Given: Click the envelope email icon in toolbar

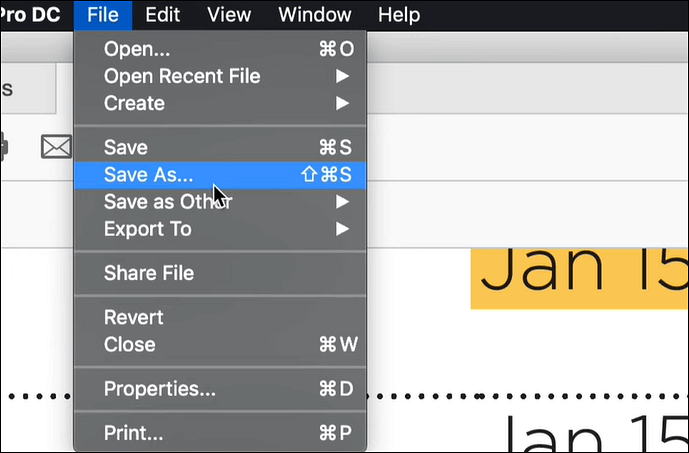Looking at the screenshot, I should point(55,147).
